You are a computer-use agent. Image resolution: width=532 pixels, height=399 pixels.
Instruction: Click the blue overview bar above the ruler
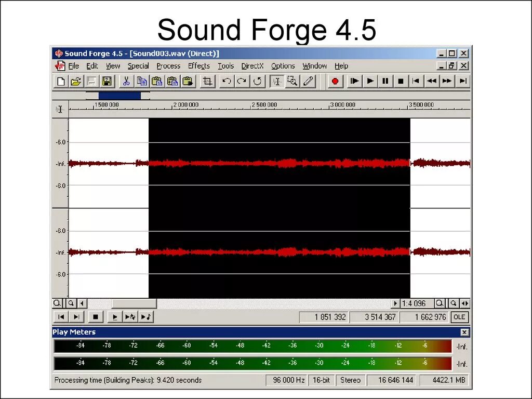[119, 96]
